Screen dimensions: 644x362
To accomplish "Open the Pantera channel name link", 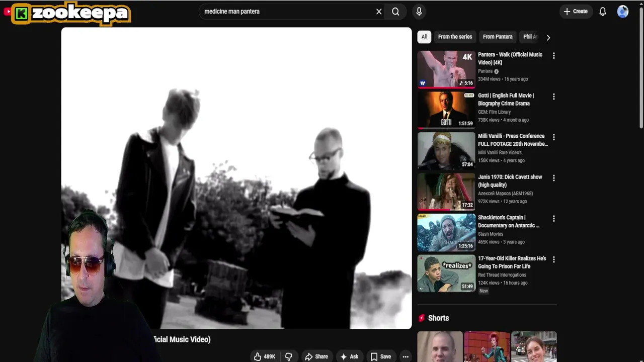I will click(486, 71).
